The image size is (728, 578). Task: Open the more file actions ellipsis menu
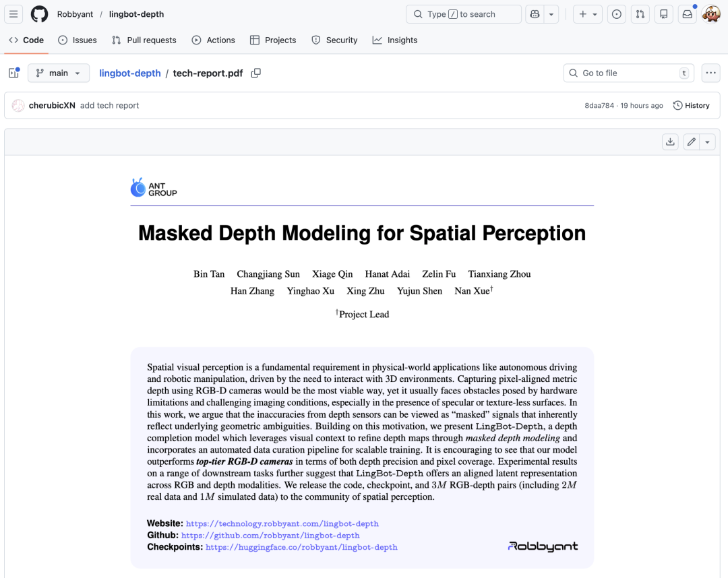coord(711,73)
